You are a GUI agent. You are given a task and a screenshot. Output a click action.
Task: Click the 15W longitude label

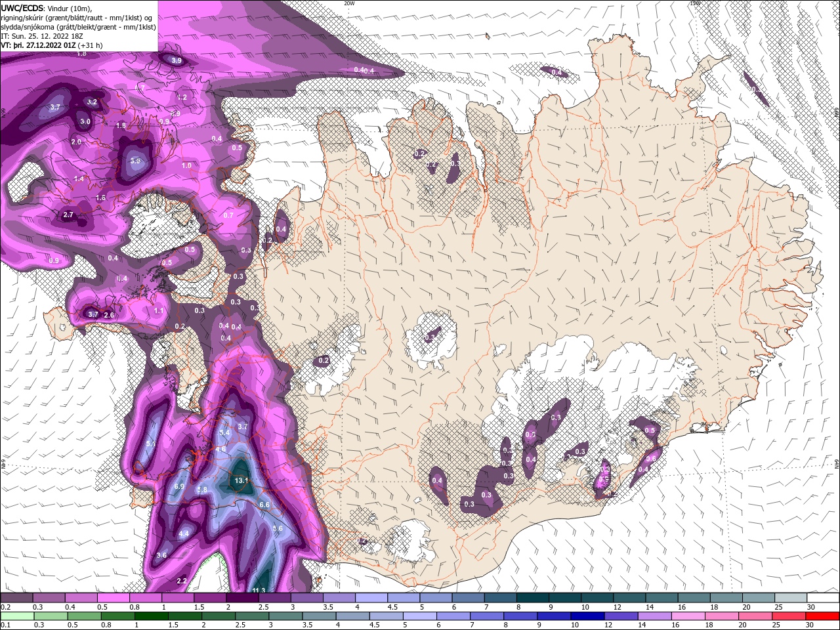(694, 3)
